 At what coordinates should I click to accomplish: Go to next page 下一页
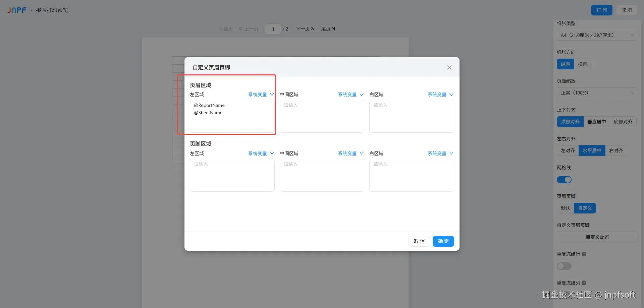[305, 29]
